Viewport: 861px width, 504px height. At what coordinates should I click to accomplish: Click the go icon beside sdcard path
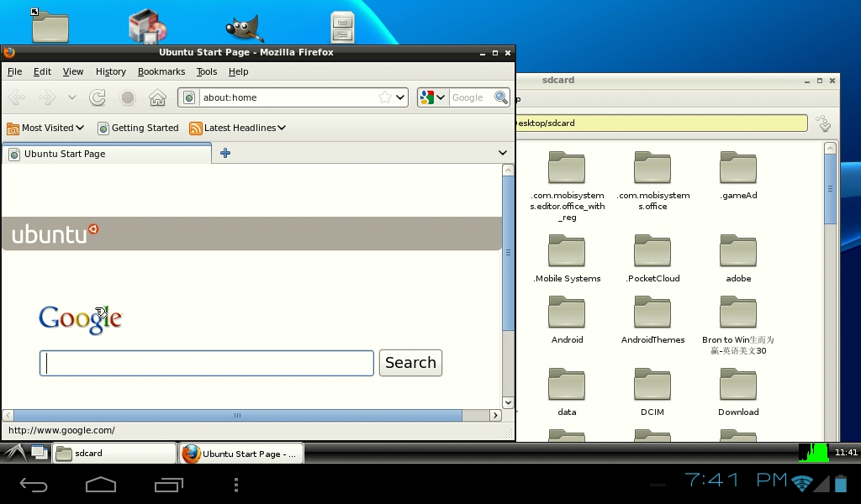[823, 123]
